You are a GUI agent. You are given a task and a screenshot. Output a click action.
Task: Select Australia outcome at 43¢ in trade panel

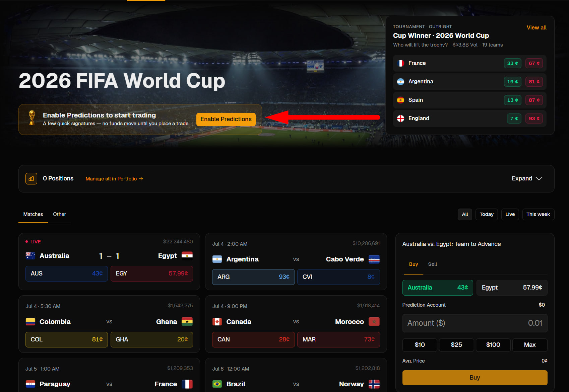(x=438, y=288)
